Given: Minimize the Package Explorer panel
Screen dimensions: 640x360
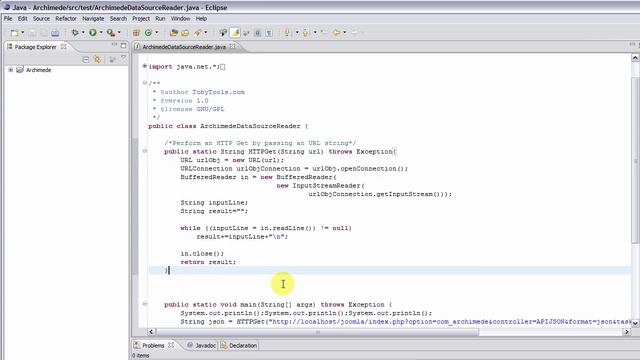Looking at the screenshot, I should (114, 45).
